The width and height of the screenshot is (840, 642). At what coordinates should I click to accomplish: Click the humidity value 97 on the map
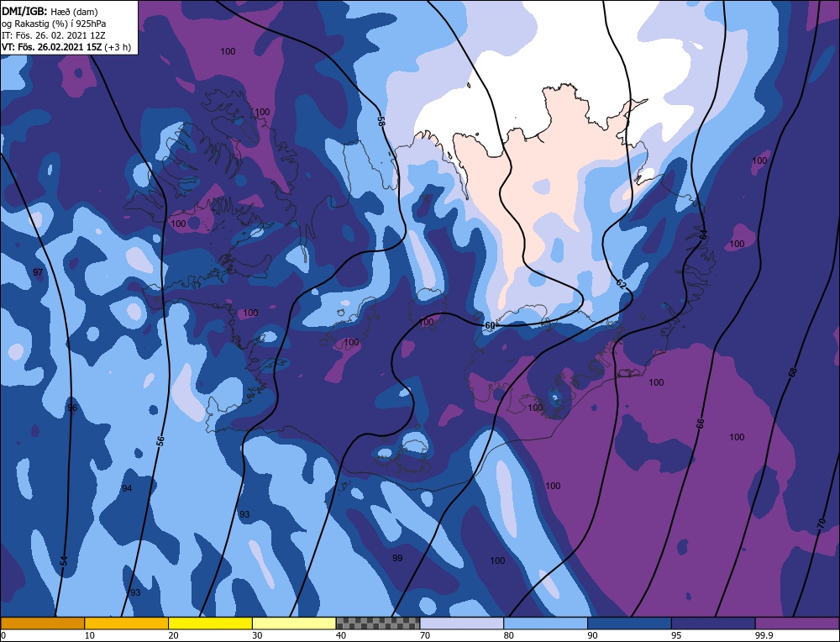(38, 272)
